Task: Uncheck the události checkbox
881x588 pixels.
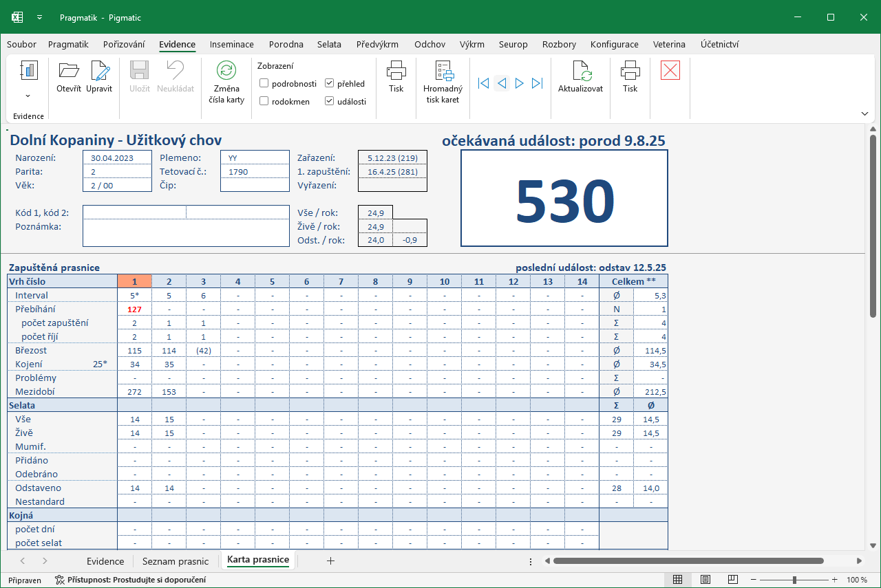Action: [330, 101]
